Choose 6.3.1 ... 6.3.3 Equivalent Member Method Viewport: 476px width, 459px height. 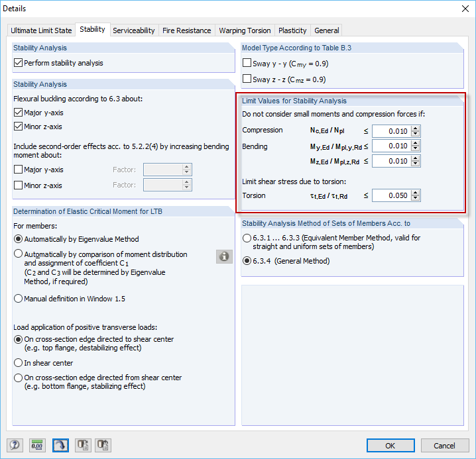(247, 238)
